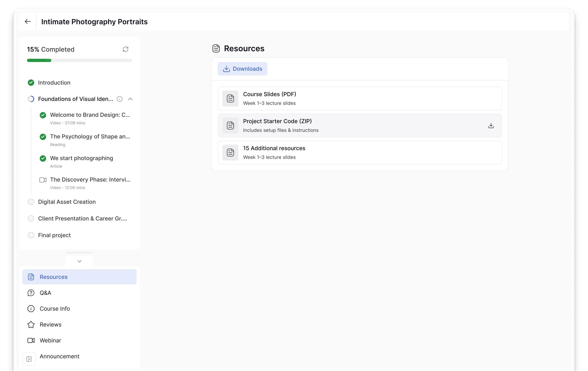Click the Course Info circle icon
This screenshot has height=371, width=588.
pos(31,308)
